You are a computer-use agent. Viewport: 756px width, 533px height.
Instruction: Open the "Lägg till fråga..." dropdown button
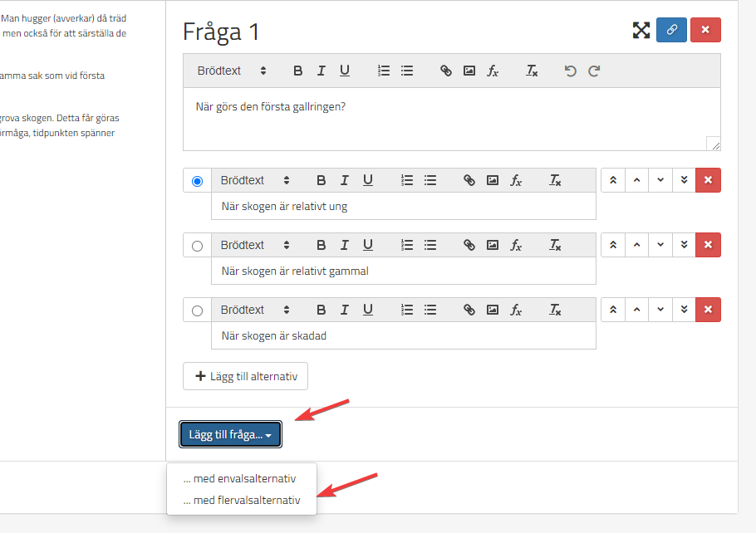pyautogui.click(x=230, y=435)
